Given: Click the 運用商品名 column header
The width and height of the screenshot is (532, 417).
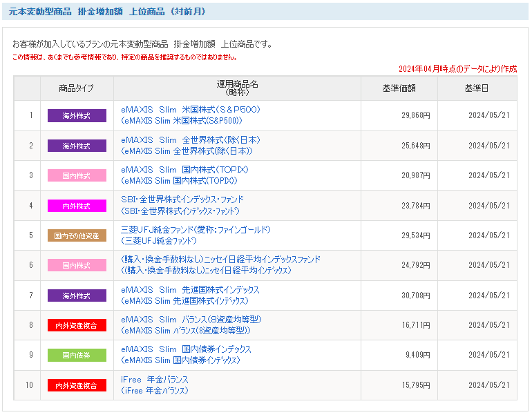Looking at the screenshot, I should tap(237, 88).
